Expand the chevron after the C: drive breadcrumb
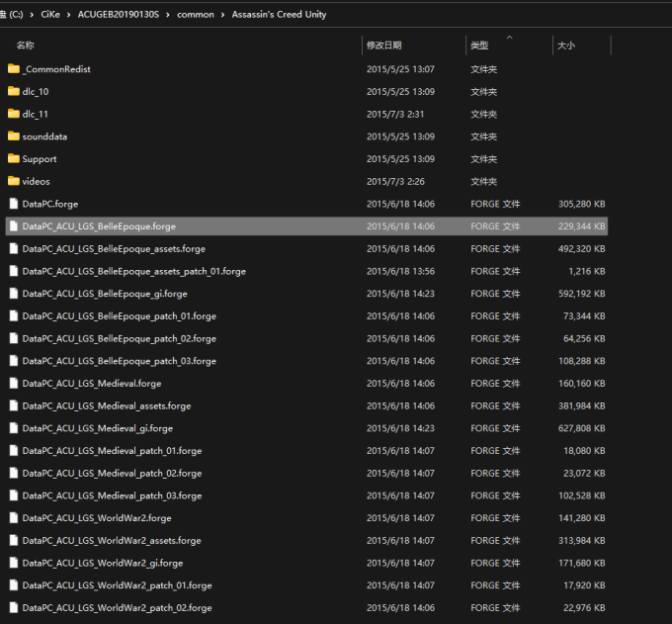 32,15
